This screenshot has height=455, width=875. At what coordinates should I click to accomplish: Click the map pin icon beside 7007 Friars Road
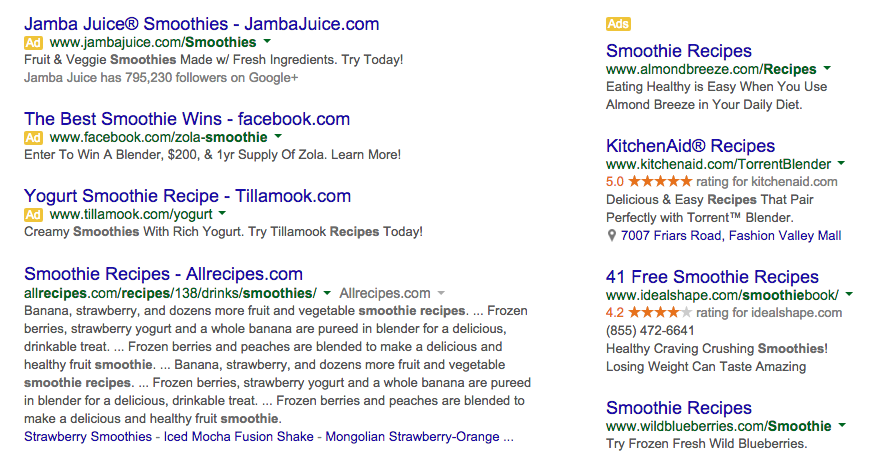pos(611,236)
